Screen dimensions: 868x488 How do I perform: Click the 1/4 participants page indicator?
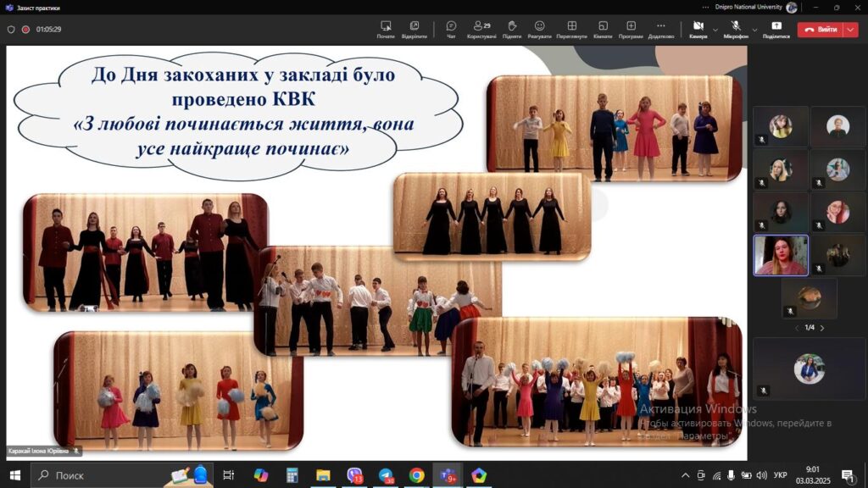pyautogui.click(x=810, y=328)
